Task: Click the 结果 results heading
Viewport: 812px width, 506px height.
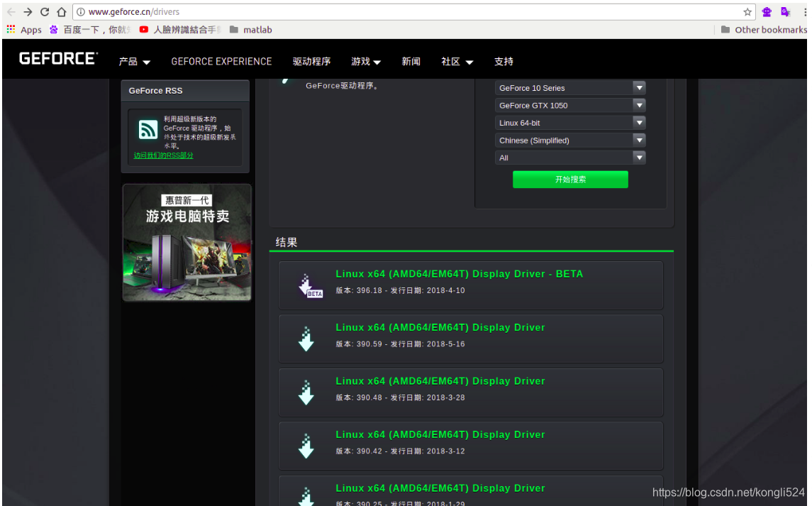Action: point(287,242)
